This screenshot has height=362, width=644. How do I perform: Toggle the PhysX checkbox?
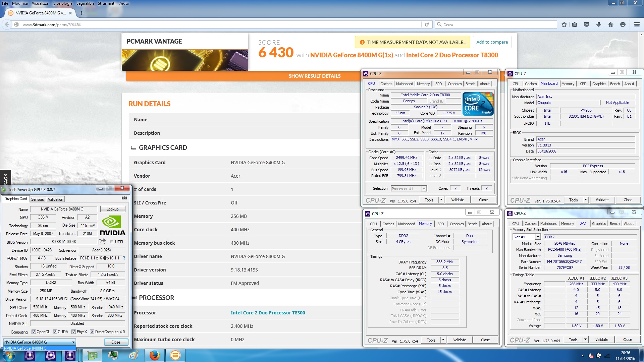click(x=73, y=332)
